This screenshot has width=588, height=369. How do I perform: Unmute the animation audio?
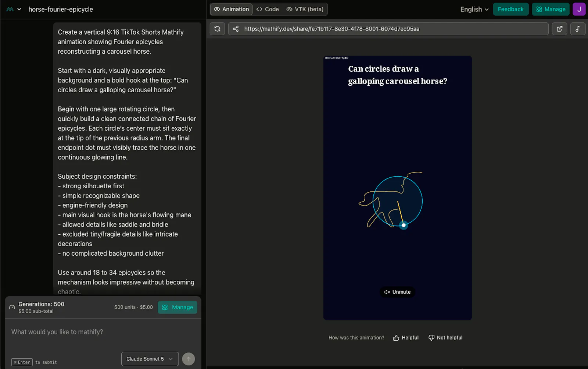pos(397,292)
